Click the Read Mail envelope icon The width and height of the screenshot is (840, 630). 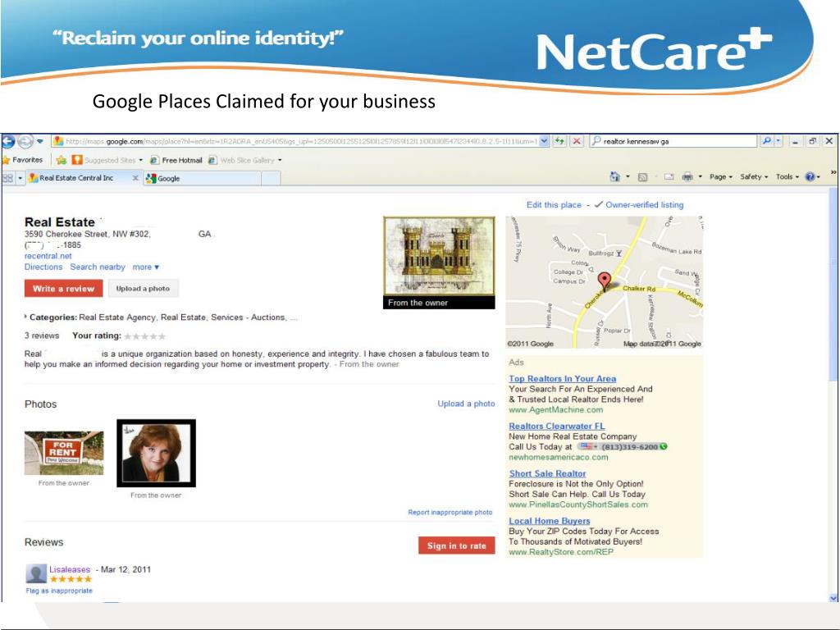pos(669,177)
